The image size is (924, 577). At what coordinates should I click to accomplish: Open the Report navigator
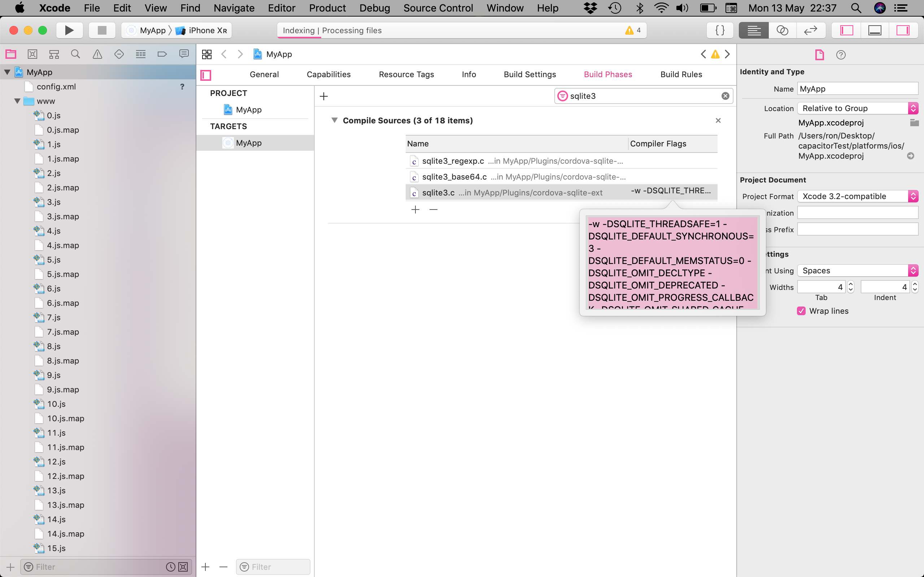184,54
